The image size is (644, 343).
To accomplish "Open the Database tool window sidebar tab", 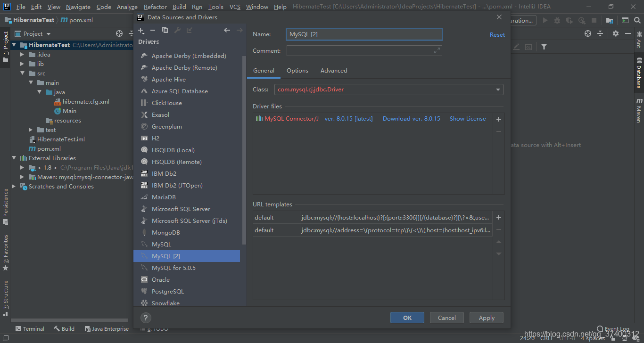I will coord(639,73).
